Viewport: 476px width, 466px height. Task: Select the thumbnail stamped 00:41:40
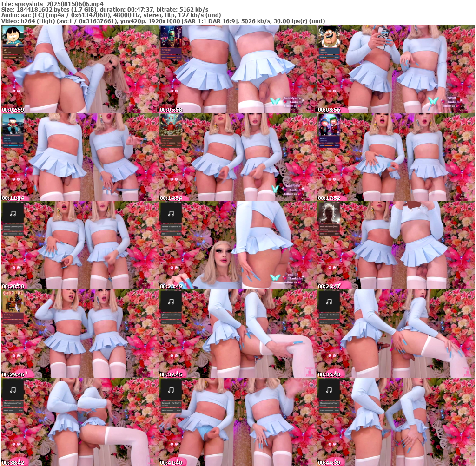point(238,422)
